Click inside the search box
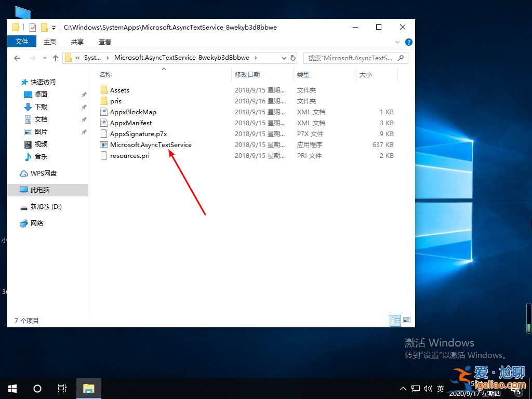Screen dimensions: 532x399 click(x=353, y=58)
